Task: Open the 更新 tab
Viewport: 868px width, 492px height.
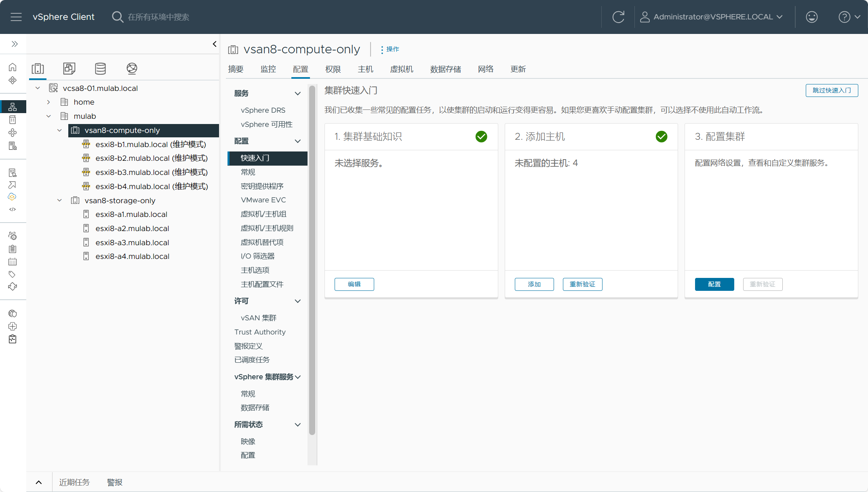Action: click(518, 69)
